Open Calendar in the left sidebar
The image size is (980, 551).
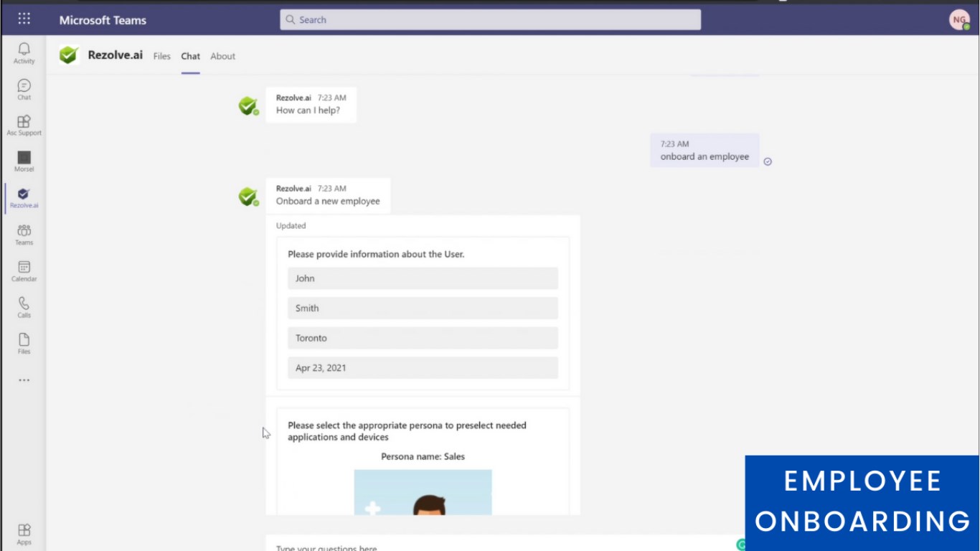[24, 270]
